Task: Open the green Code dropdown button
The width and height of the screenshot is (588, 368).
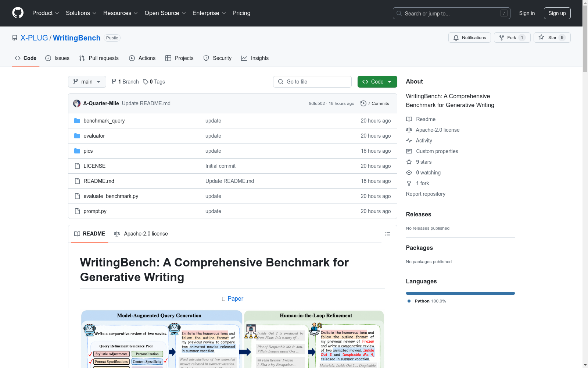Action: click(377, 82)
